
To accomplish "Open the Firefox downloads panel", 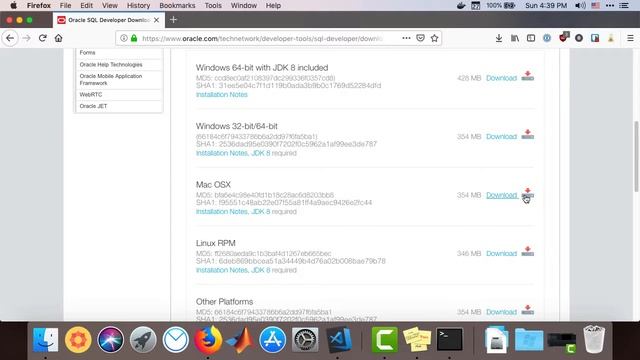I will click(499, 38).
